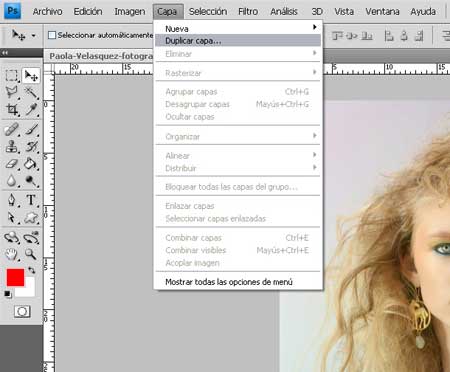
Task: Select the History Brush tool
Action: 31,146
